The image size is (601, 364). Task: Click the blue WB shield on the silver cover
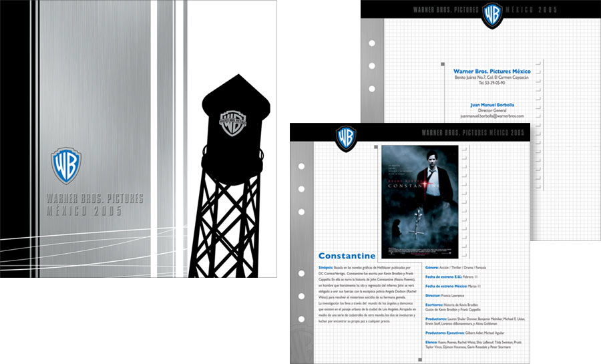pos(66,166)
